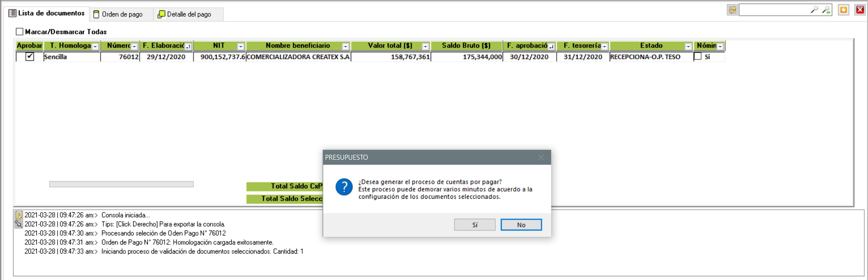Viewport: 868px width, 280px height.
Task: Open the Estado column filter dropdown
Action: point(688,46)
